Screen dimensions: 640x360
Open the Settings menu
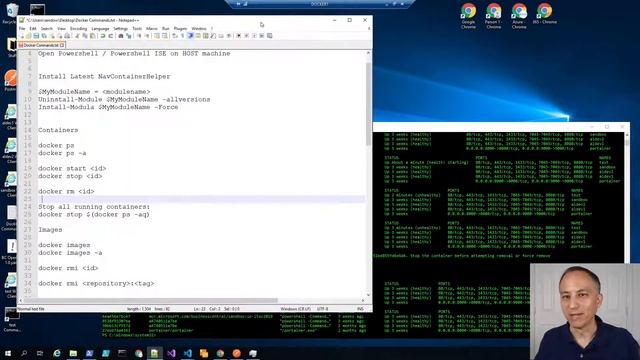pyautogui.click(x=120, y=29)
